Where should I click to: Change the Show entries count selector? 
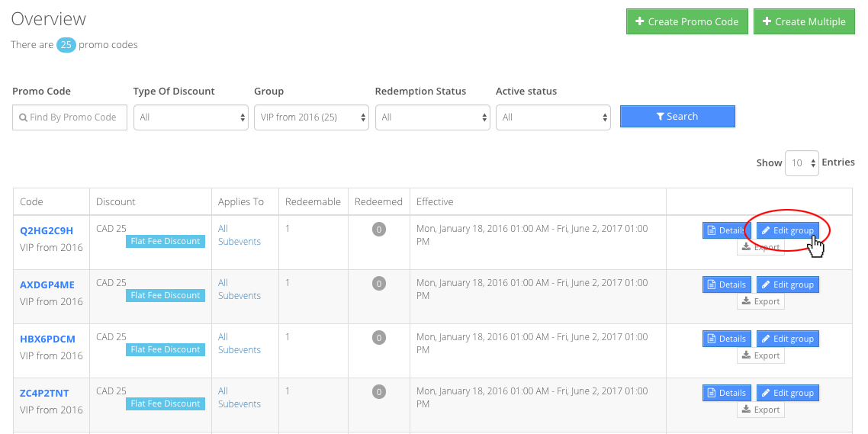coord(801,163)
